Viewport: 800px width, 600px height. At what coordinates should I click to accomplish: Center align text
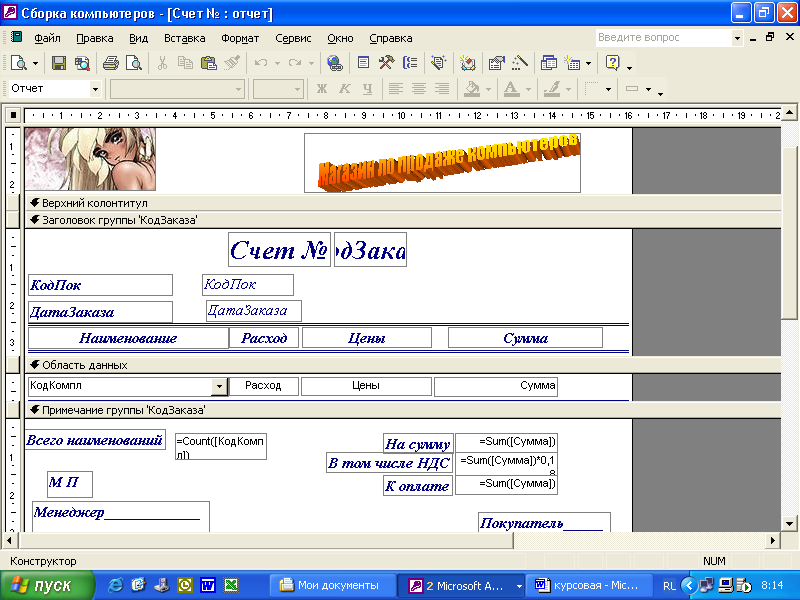click(419, 89)
